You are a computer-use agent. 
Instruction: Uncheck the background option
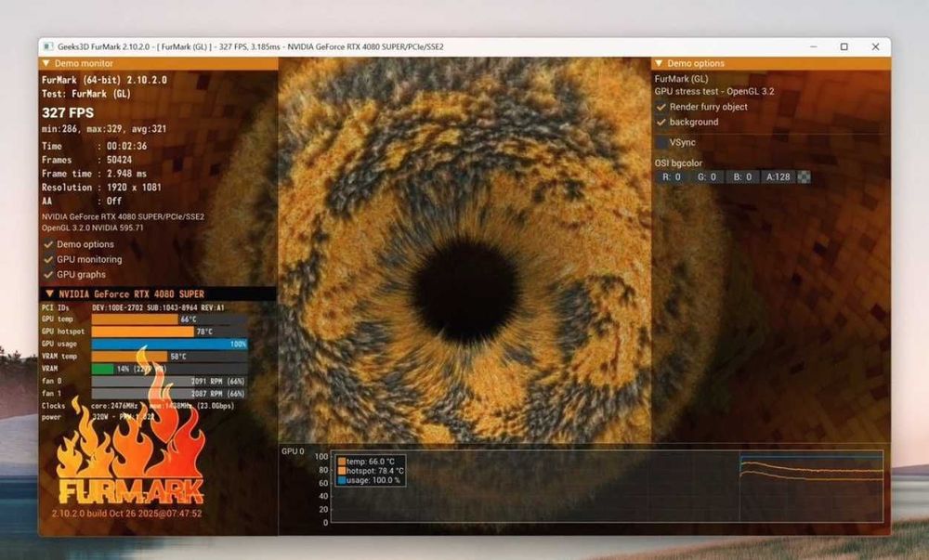[661, 122]
